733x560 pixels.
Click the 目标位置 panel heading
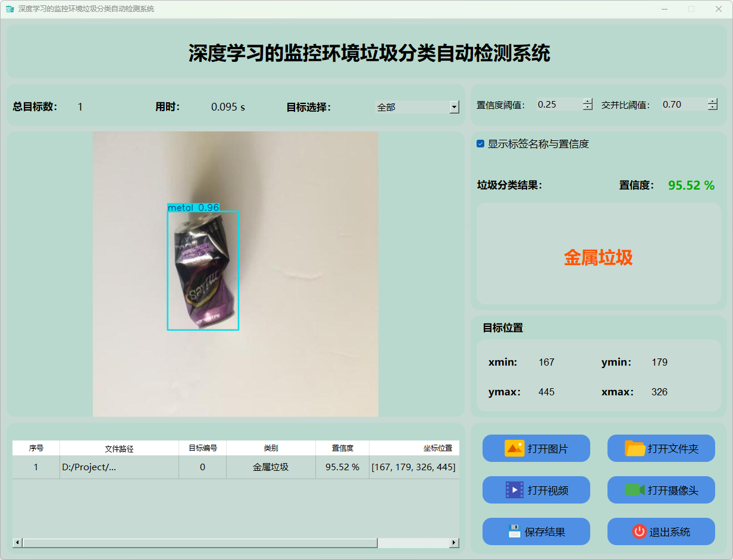503,328
